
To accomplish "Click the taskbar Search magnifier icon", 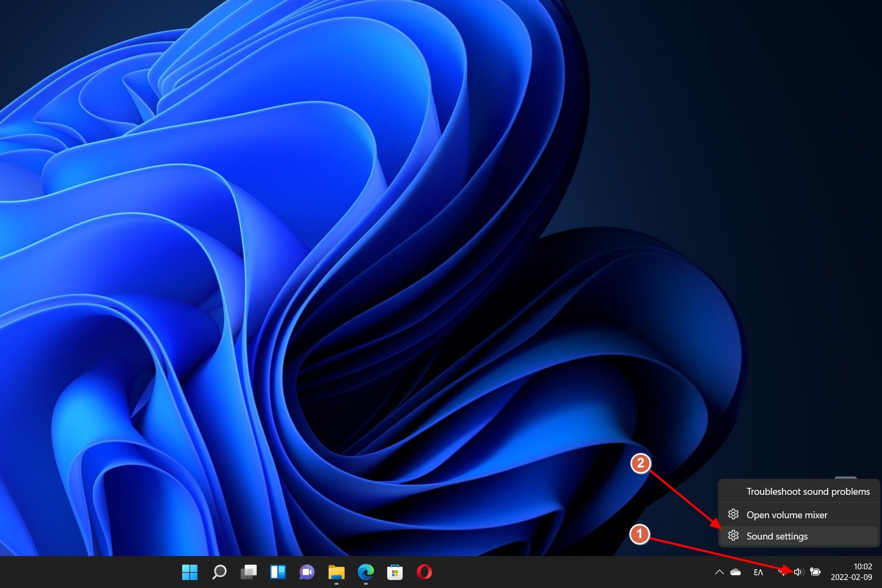I will pyautogui.click(x=219, y=572).
